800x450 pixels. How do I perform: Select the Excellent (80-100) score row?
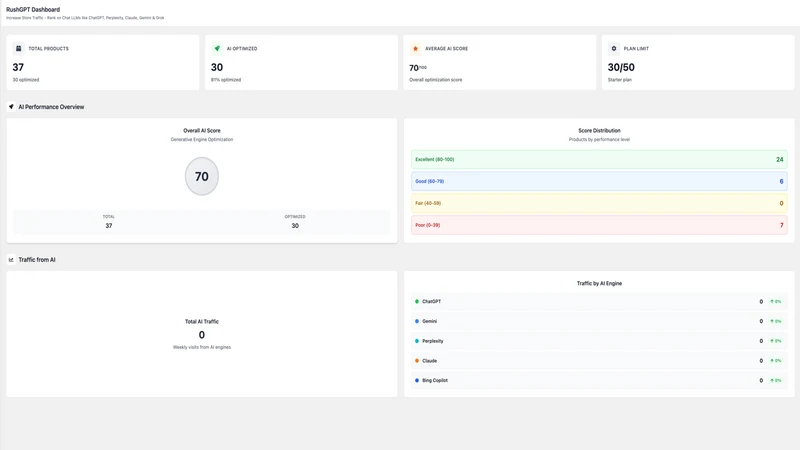[x=599, y=159]
